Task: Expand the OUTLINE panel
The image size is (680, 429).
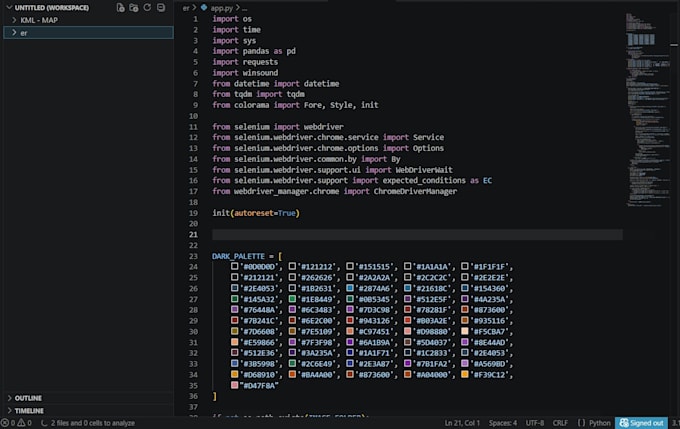Action: point(10,398)
